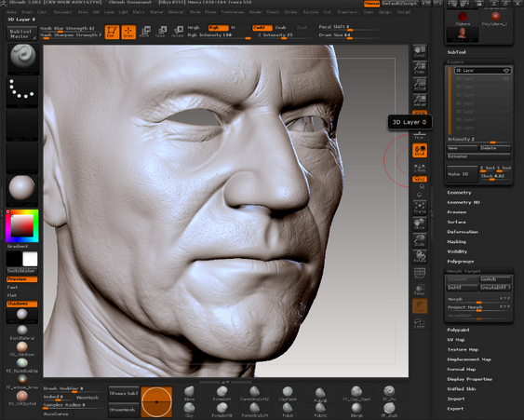The image size is (524, 420).
Task: Click the Delete layer button
Action: coord(495,148)
